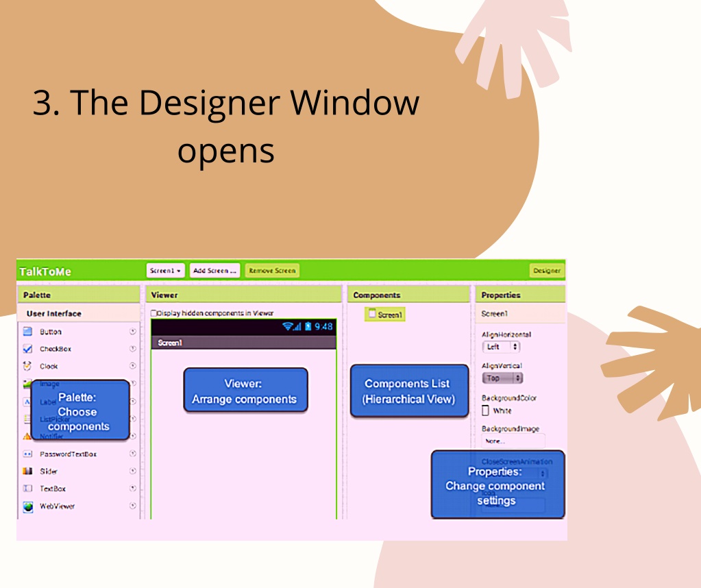Click the Viewer panel header
Screen dimensions: 701x588
click(x=244, y=295)
